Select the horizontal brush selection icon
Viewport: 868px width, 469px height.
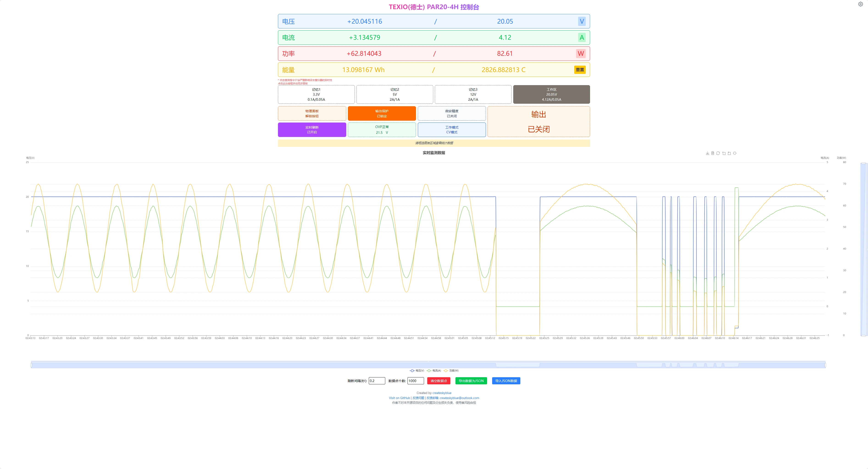pyautogui.click(x=735, y=154)
